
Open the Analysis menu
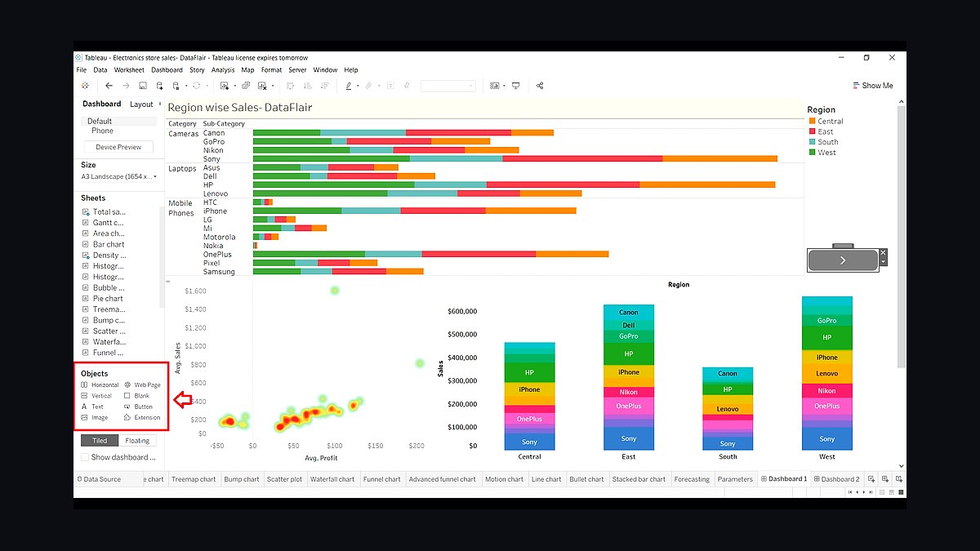223,70
